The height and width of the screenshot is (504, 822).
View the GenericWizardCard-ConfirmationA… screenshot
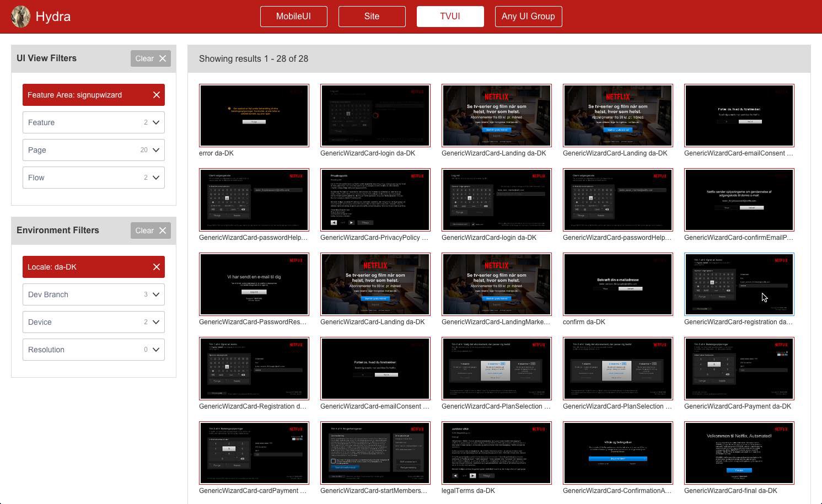coord(618,453)
